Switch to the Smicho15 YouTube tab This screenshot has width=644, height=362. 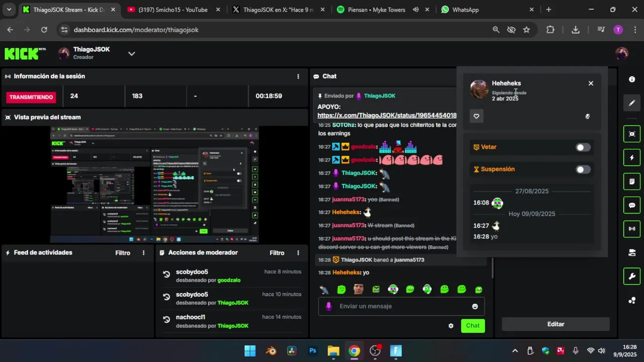point(172,10)
